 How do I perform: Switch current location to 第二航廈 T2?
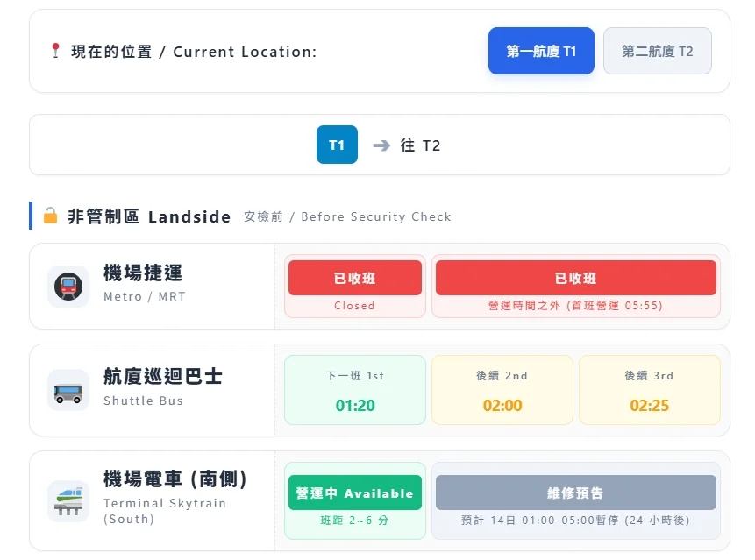click(x=658, y=51)
